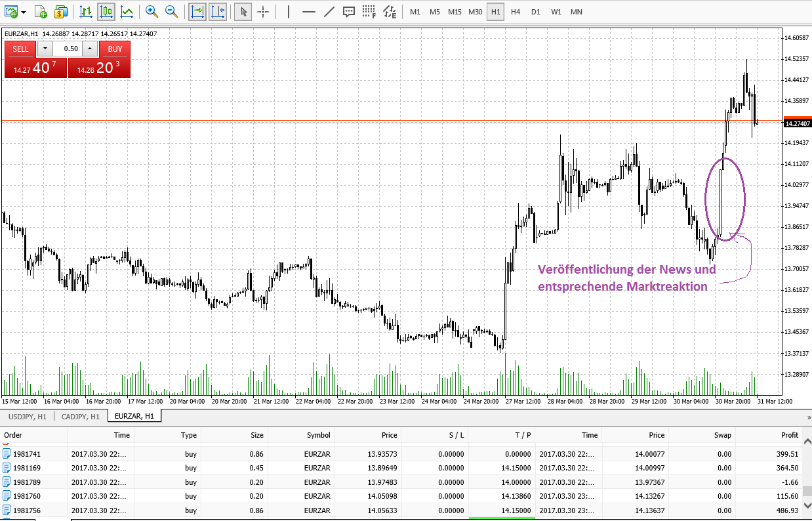This screenshot has height=521, width=812.
Task: Zoom out of the chart
Action: coord(171,12)
